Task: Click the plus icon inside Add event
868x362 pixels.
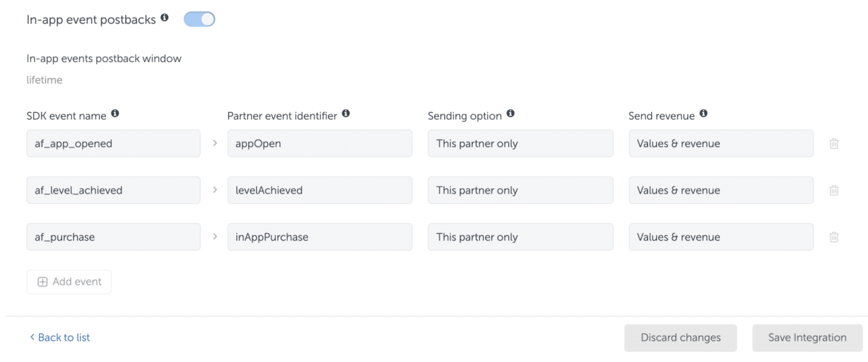Action: (42, 281)
